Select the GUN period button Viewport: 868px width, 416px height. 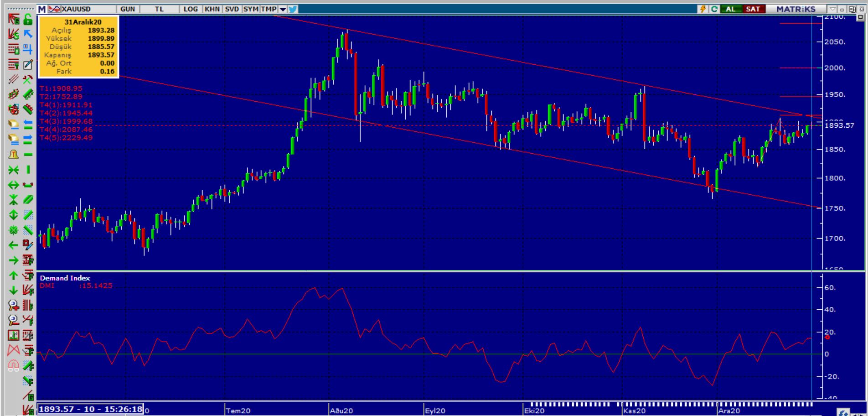point(128,9)
